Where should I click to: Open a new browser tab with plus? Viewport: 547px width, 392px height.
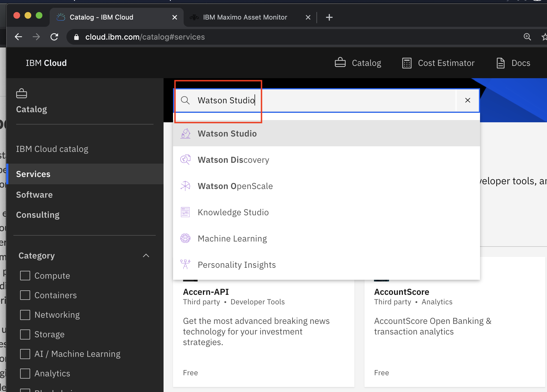pyautogui.click(x=329, y=17)
